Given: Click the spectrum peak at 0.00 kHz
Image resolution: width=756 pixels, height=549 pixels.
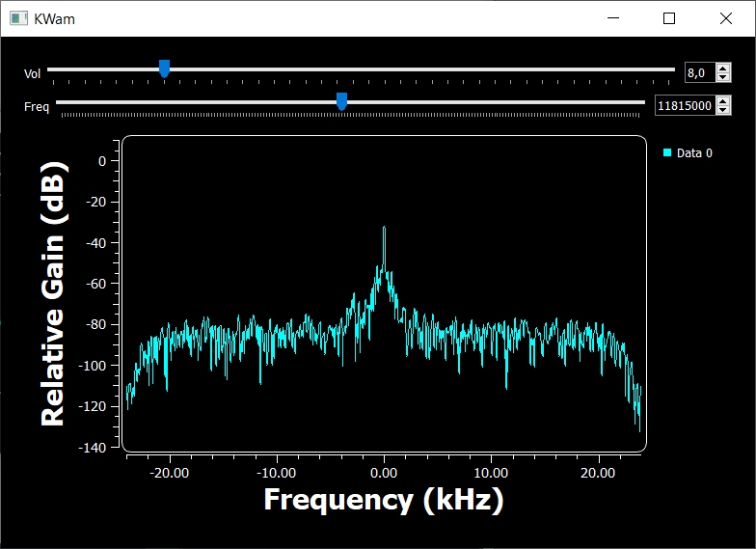Looking at the screenshot, I should (x=384, y=229).
